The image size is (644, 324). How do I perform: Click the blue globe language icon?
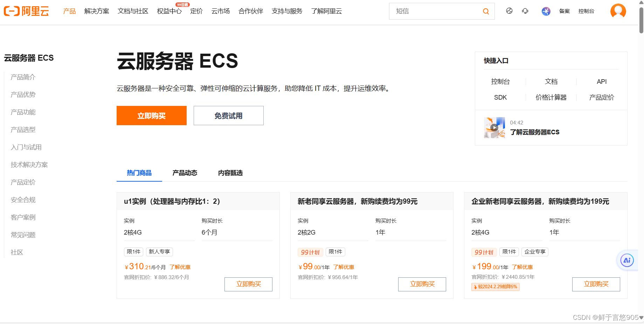546,11
